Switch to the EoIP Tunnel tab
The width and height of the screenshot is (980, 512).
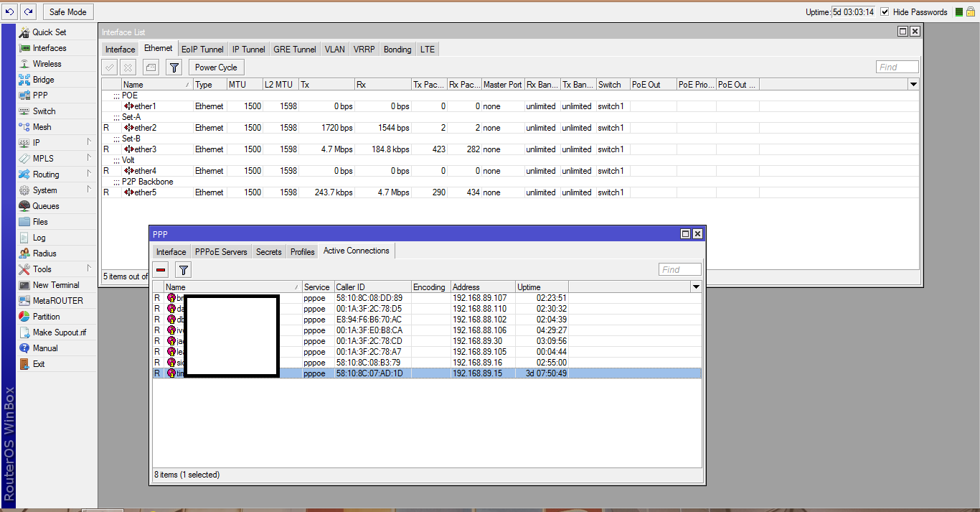coord(202,50)
